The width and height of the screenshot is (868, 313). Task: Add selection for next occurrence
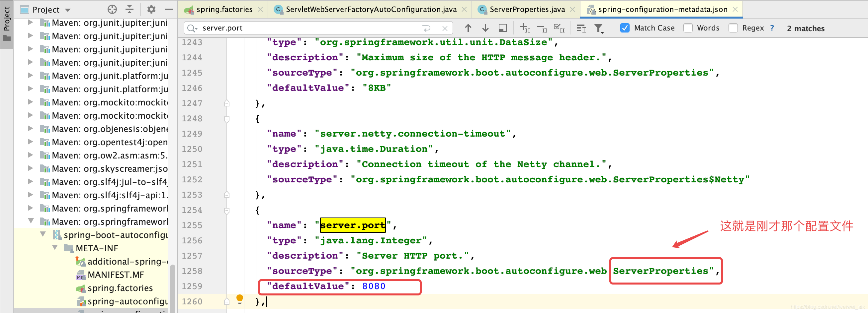[525, 28]
